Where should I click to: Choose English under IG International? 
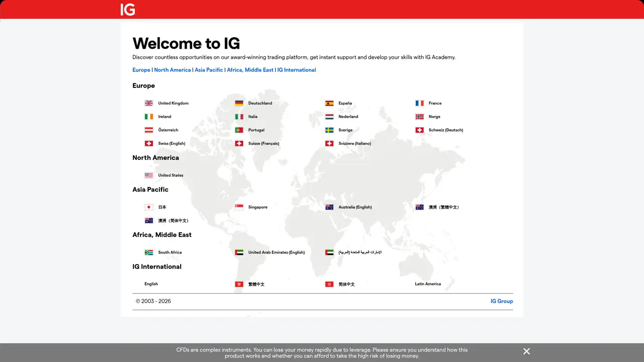(x=151, y=284)
